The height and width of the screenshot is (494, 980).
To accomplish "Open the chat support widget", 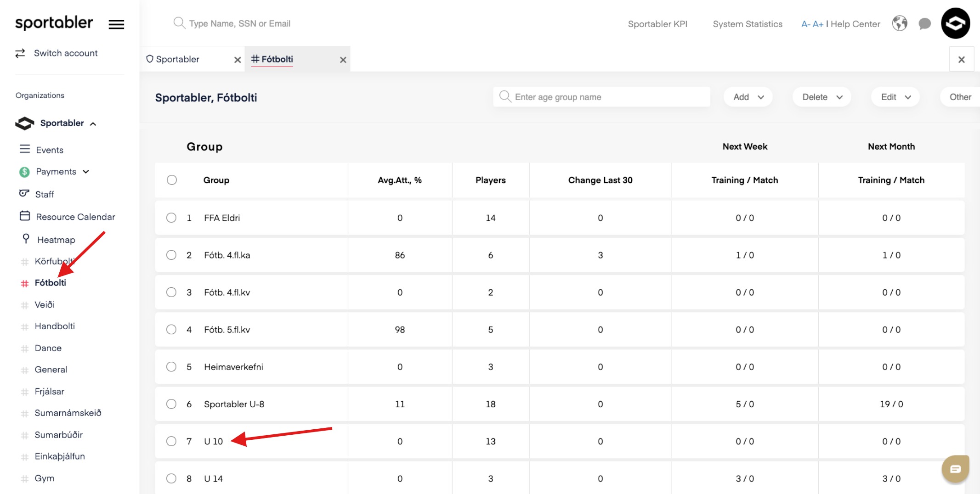I will [956, 469].
